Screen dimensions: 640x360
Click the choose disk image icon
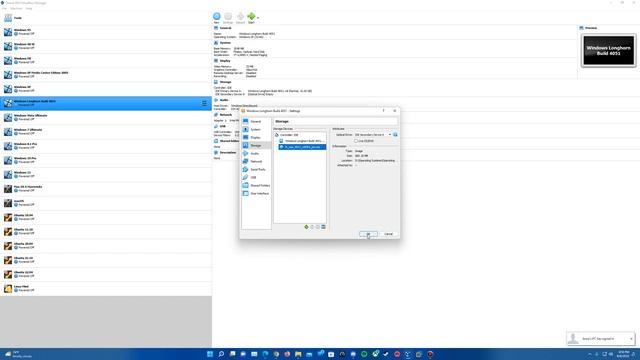click(395, 135)
